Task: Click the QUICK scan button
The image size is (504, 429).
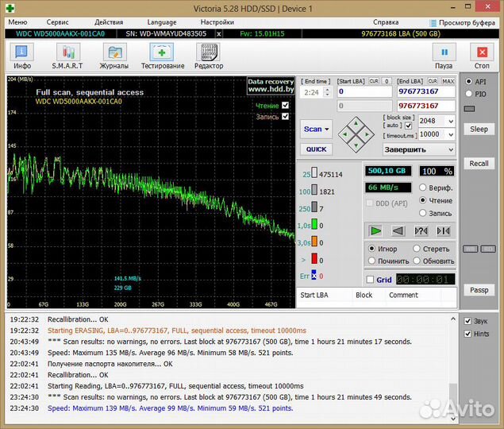Action: point(316,149)
